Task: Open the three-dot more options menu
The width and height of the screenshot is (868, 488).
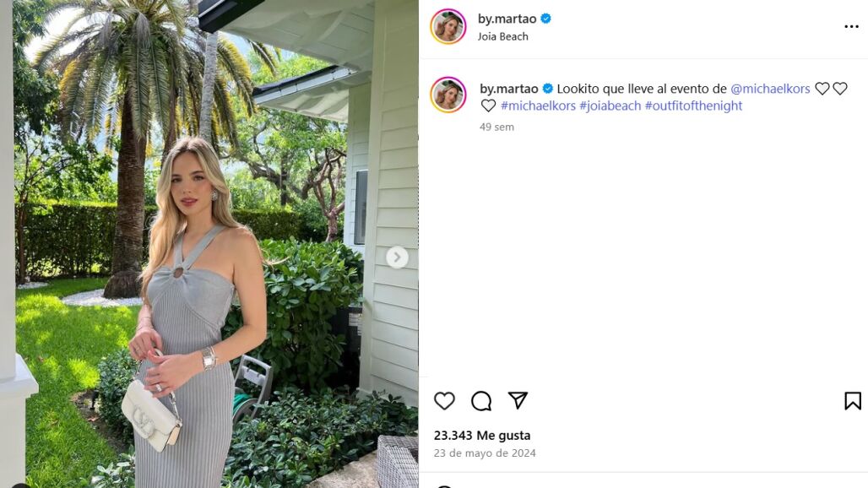Action: [851, 26]
